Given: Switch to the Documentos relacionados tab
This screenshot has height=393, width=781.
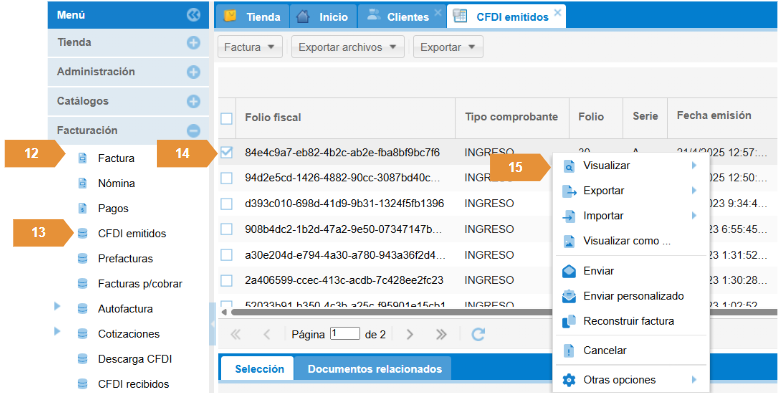Looking at the screenshot, I should (375, 369).
